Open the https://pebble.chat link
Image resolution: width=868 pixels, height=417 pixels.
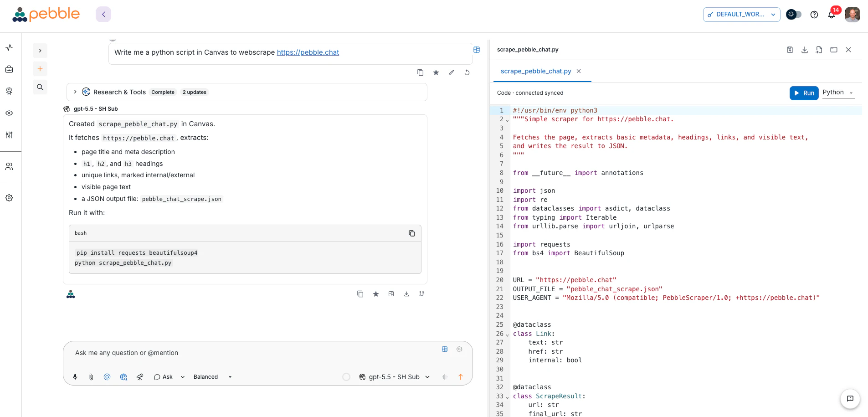tap(308, 52)
